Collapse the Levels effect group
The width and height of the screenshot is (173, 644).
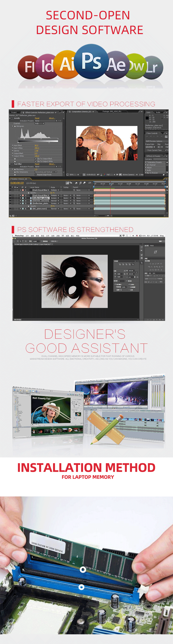pos(10,118)
